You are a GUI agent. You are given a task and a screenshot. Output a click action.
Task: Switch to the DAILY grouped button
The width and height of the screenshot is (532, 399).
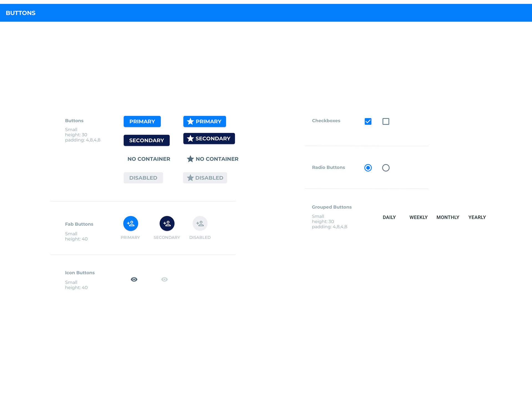click(389, 217)
